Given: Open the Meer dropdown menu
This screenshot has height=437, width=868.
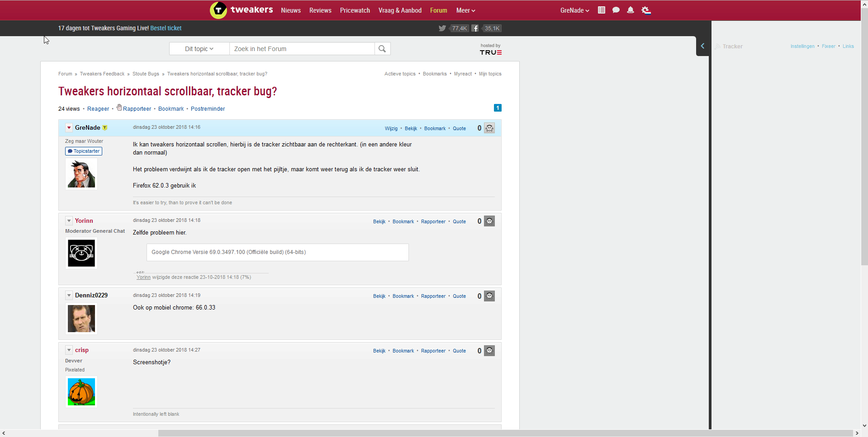Looking at the screenshot, I should pos(465,10).
